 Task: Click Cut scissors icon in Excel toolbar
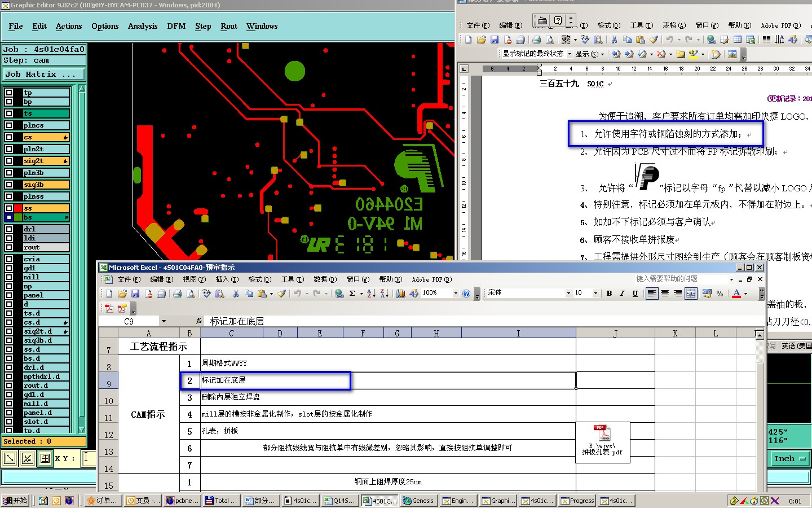coord(236,294)
